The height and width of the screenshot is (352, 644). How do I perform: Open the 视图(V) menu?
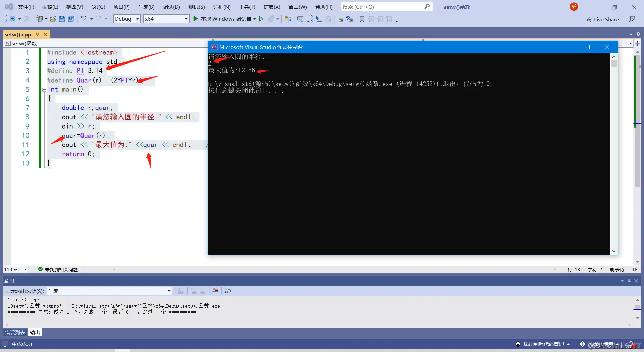tap(74, 7)
